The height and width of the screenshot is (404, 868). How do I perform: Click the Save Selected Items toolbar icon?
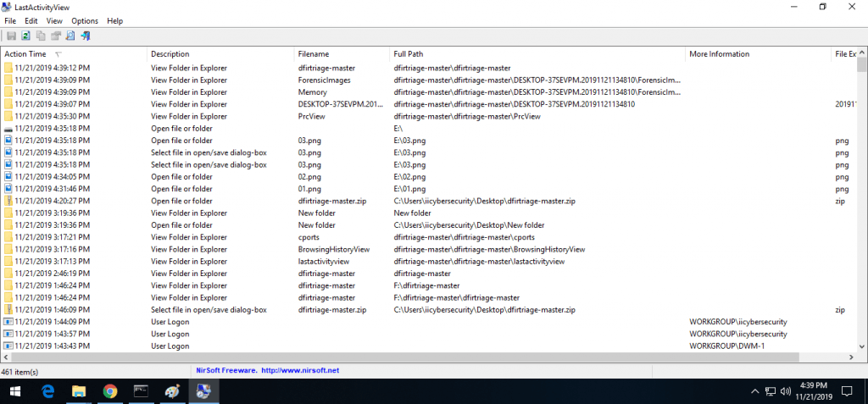point(10,36)
